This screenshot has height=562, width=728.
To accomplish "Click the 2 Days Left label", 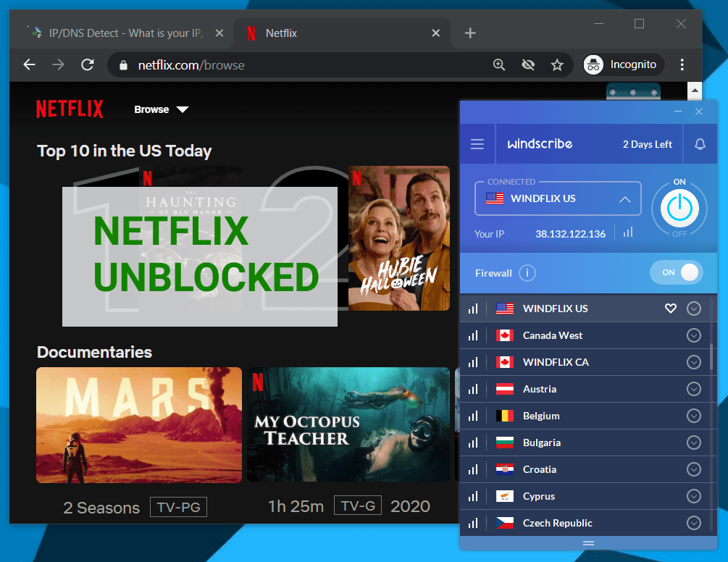I will pyautogui.click(x=647, y=144).
